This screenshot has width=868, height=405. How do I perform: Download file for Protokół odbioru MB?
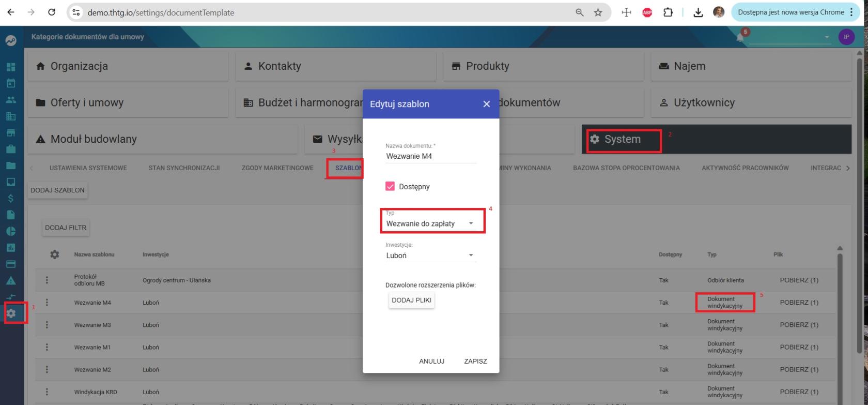pos(799,280)
